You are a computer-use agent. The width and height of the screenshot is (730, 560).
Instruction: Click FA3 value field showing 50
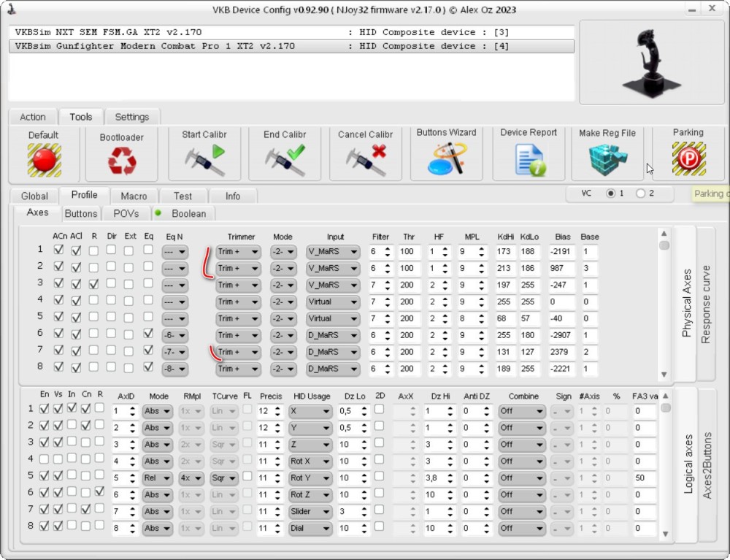tap(645, 478)
